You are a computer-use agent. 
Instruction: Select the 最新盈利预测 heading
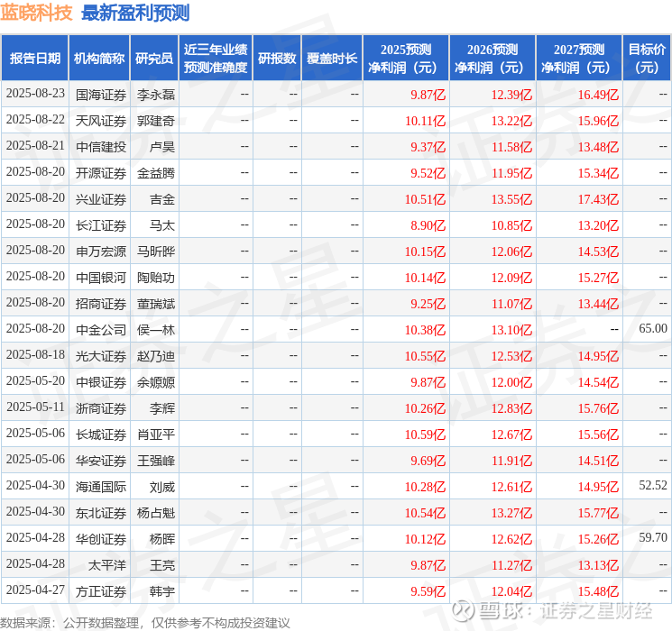tap(135, 13)
